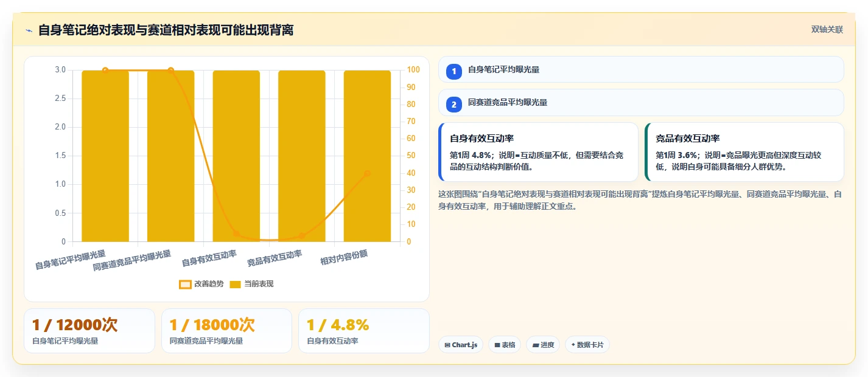Open the 自身笔记平均曝光量 list row
Viewport: 868px width, 377px height.
[641, 69]
